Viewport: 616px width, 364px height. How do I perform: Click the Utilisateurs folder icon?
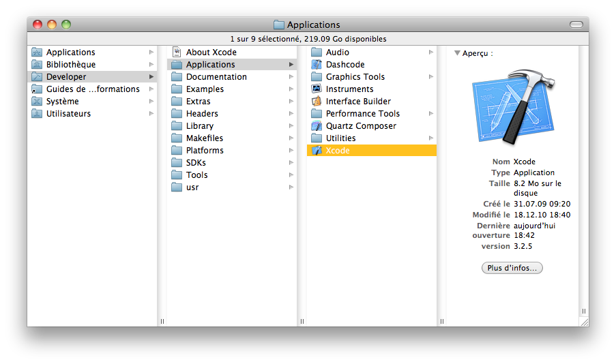37,113
